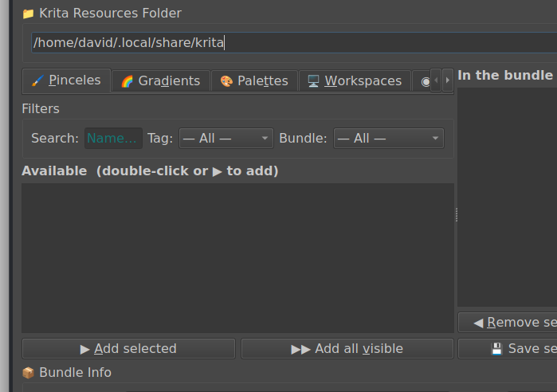
Task: Expand the Tag filter dropdown
Action: (226, 139)
